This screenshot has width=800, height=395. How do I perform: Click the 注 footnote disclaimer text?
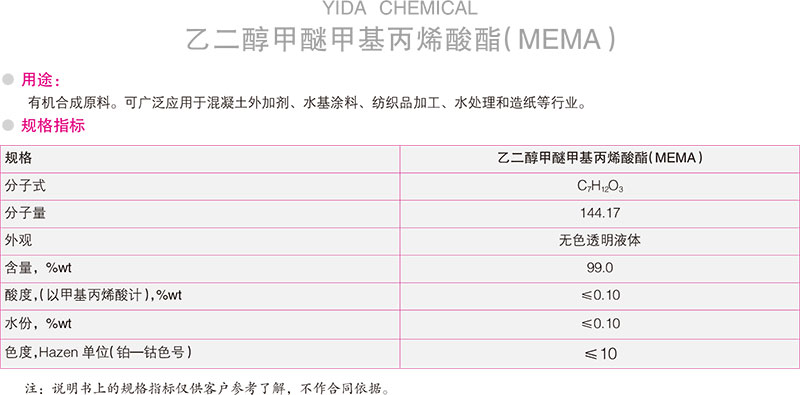coord(208,388)
